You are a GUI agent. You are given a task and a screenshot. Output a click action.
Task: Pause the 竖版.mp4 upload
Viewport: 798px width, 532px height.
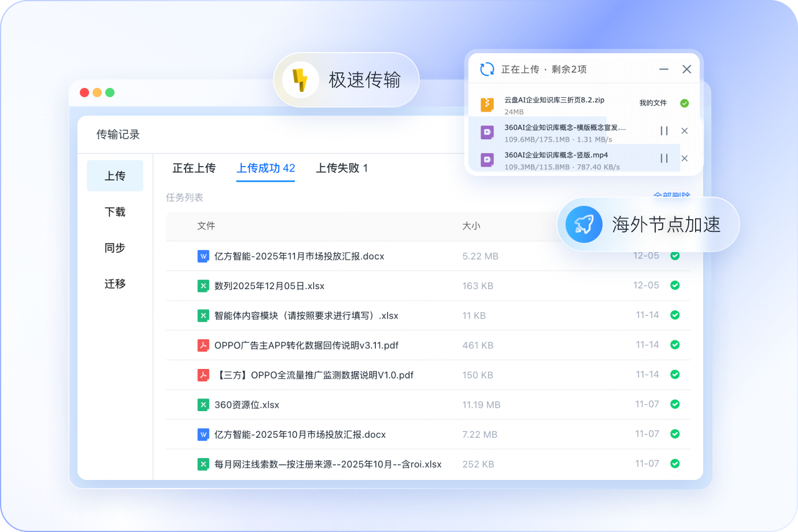tap(664, 158)
